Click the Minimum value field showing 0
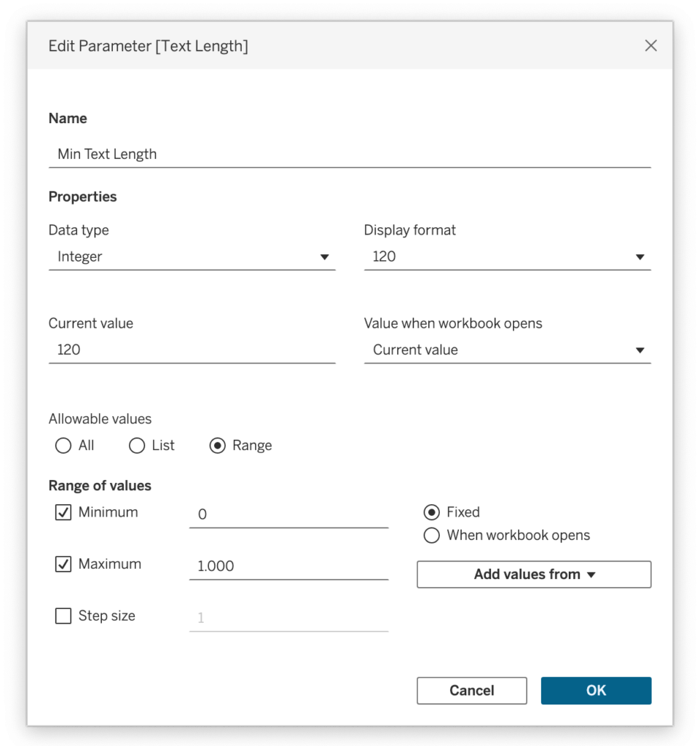Image resolution: width=700 pixels, height=746 pixels. pyautogui.click(x=288, y=515)
